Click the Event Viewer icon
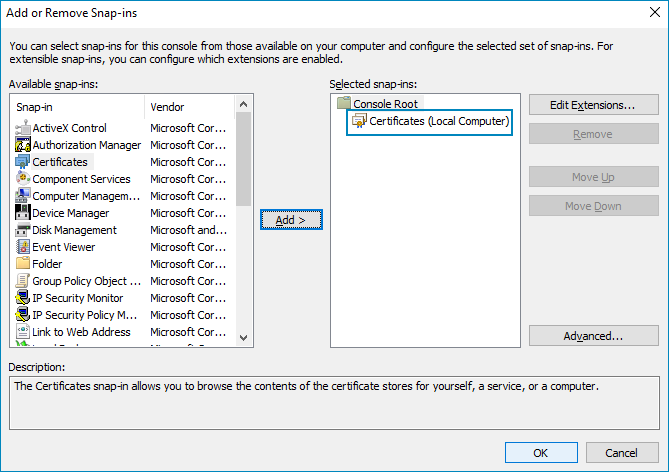The image size is (669, 472). 24,247
